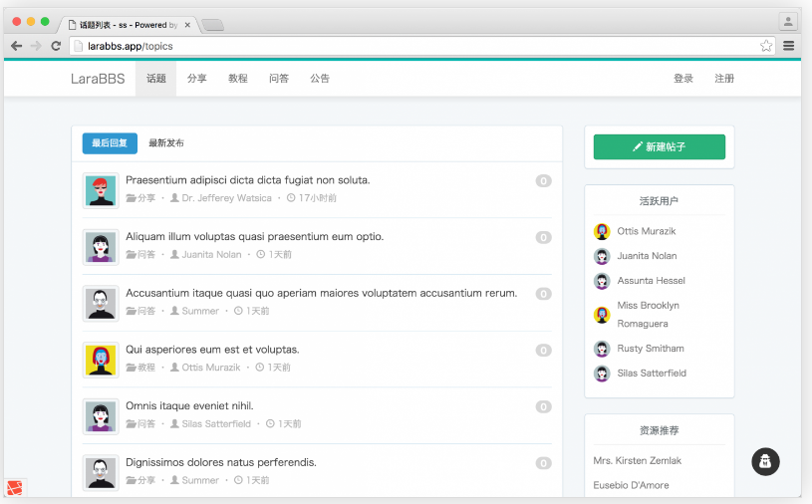Open topic Aliquam illum voluptas quasi praesentium

click(255, 236)
